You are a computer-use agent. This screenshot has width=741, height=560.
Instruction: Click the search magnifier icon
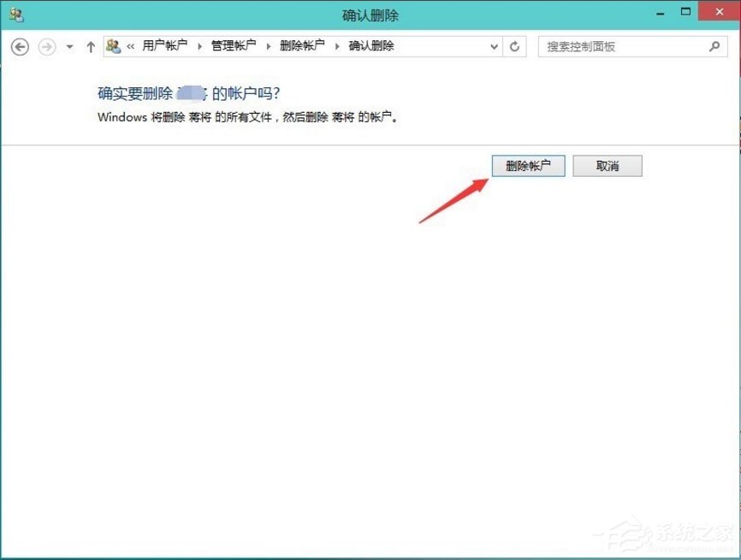click(x=714, y=47)
